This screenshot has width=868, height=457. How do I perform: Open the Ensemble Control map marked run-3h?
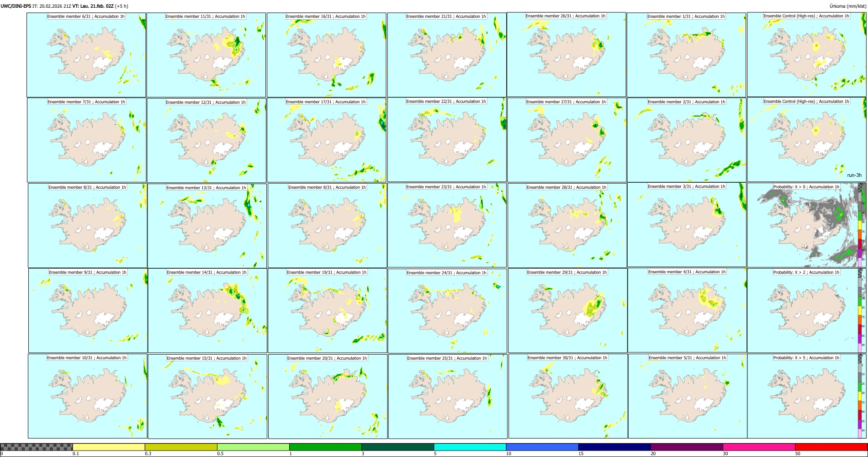807,140
